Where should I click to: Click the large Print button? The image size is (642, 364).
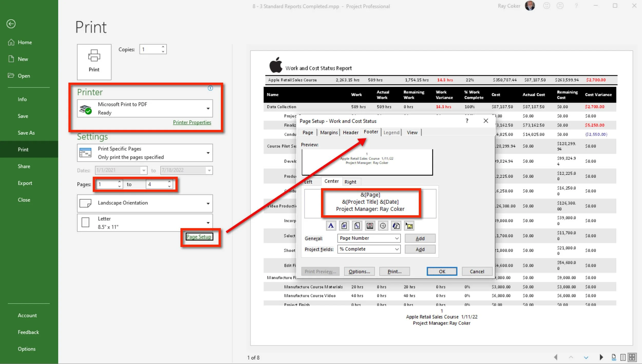click(94, 62)
